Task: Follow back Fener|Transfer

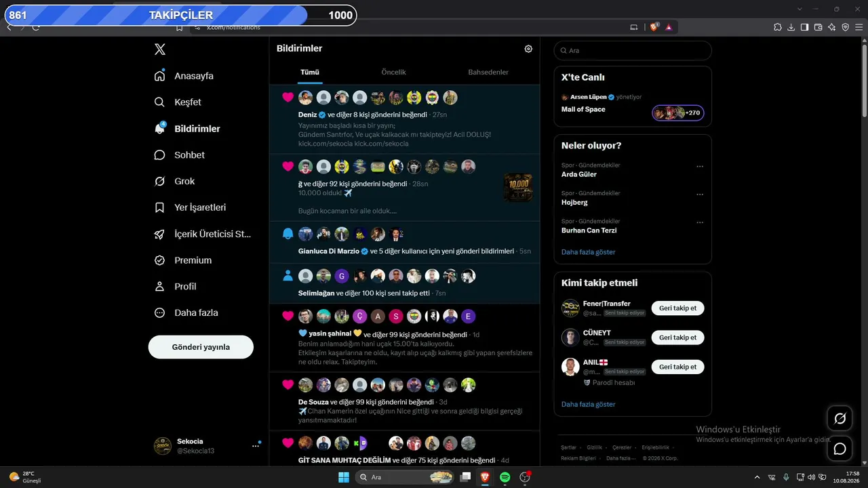Action: 677,308
